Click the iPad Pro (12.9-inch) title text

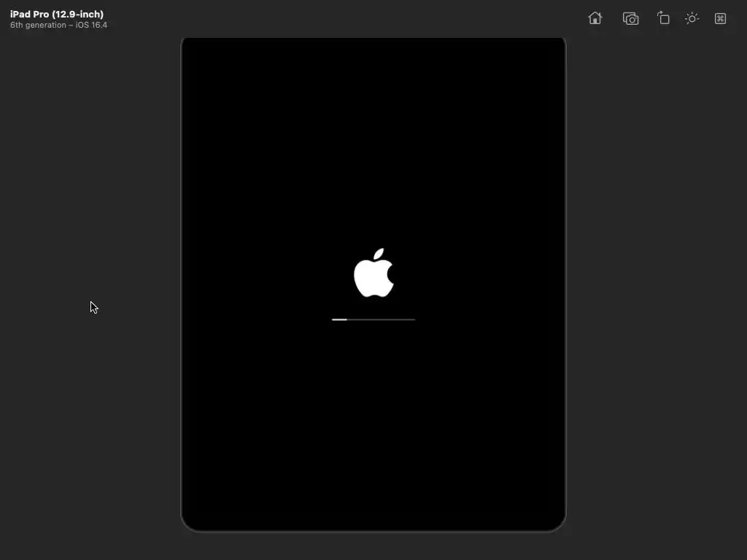coord(57,15)
